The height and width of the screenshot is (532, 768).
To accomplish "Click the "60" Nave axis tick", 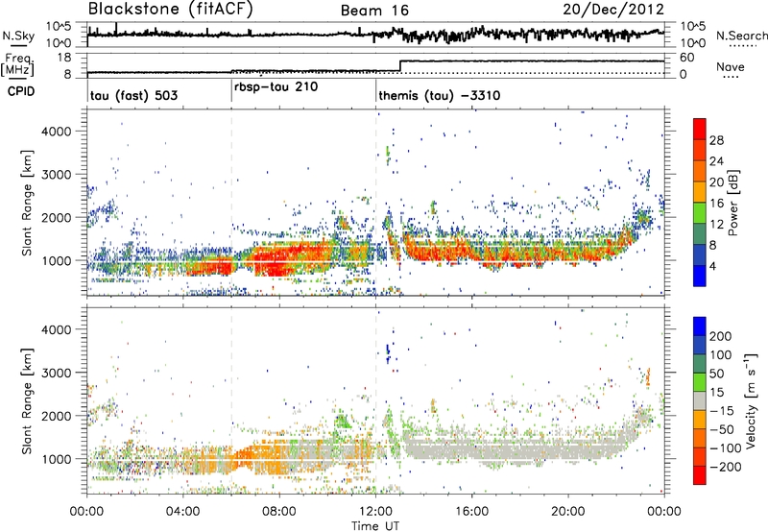I will (x=686, y=58).
